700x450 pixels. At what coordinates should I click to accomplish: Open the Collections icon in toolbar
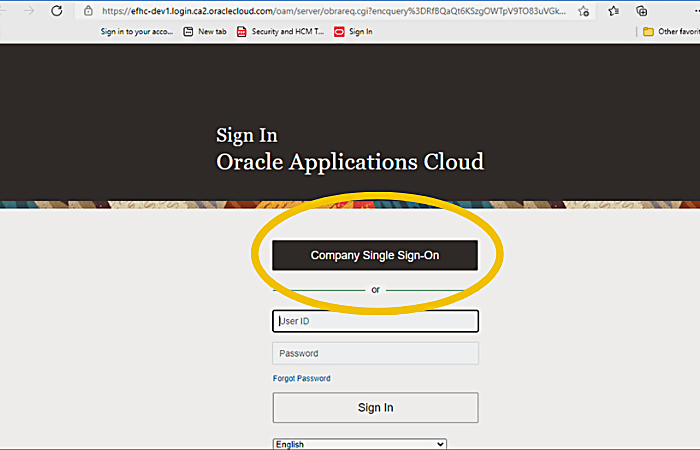click(x=643, y=11)
